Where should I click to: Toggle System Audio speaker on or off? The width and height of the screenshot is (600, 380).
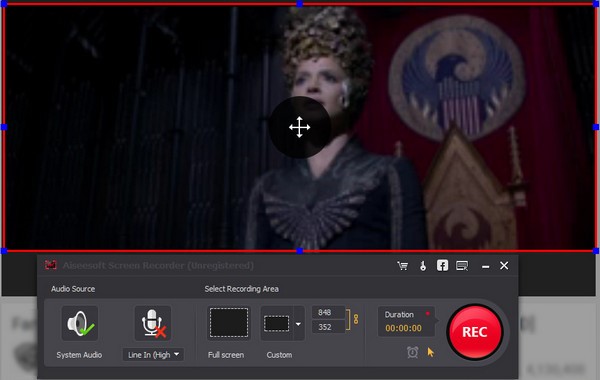coord(80,323)
